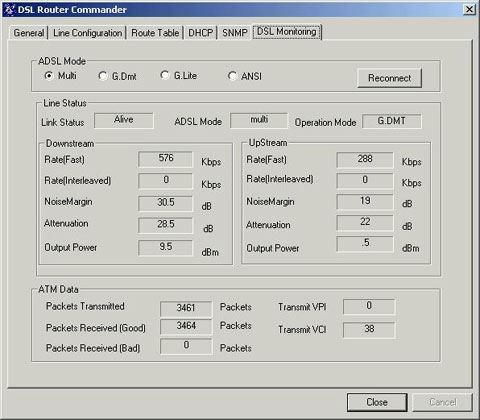Click the Packets Transmitted value box

(186, 308)
